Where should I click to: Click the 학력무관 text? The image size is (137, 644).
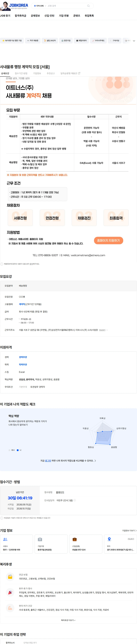pyautogui.click(x=23, y=365)
